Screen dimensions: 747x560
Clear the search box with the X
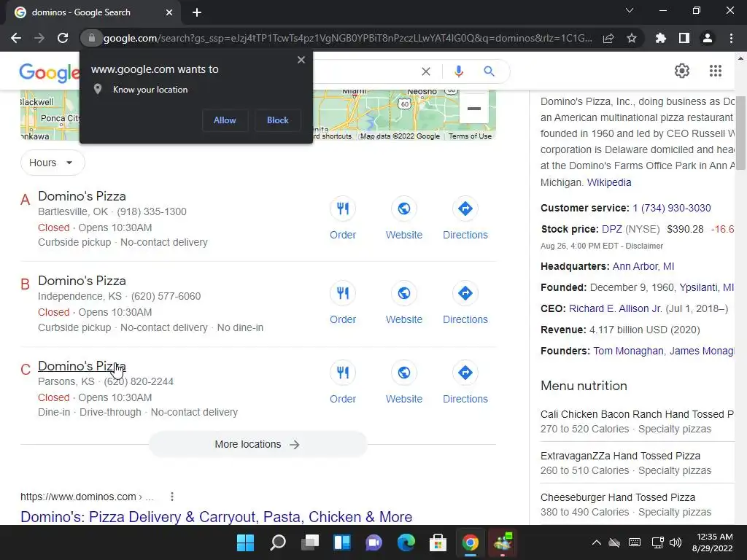(426, 71)
